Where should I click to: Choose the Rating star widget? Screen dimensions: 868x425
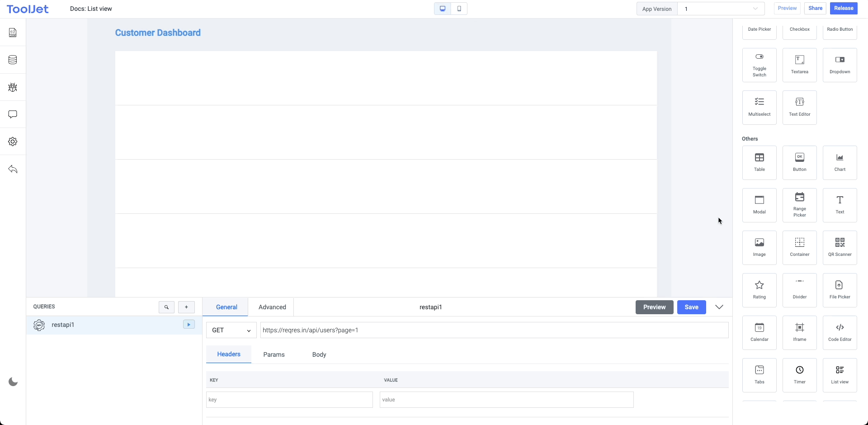pos(759,290)
